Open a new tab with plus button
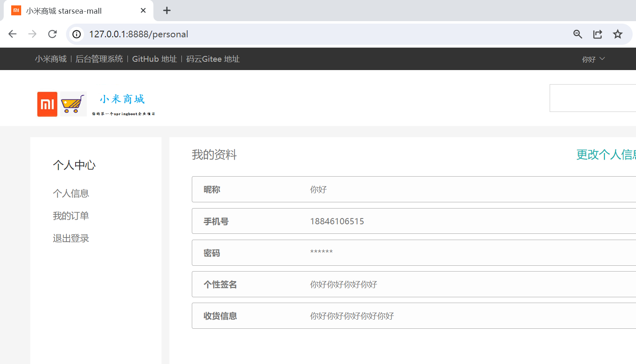This screenshot has width=636, height=364. pyautogui.click(x=167, y=10)
